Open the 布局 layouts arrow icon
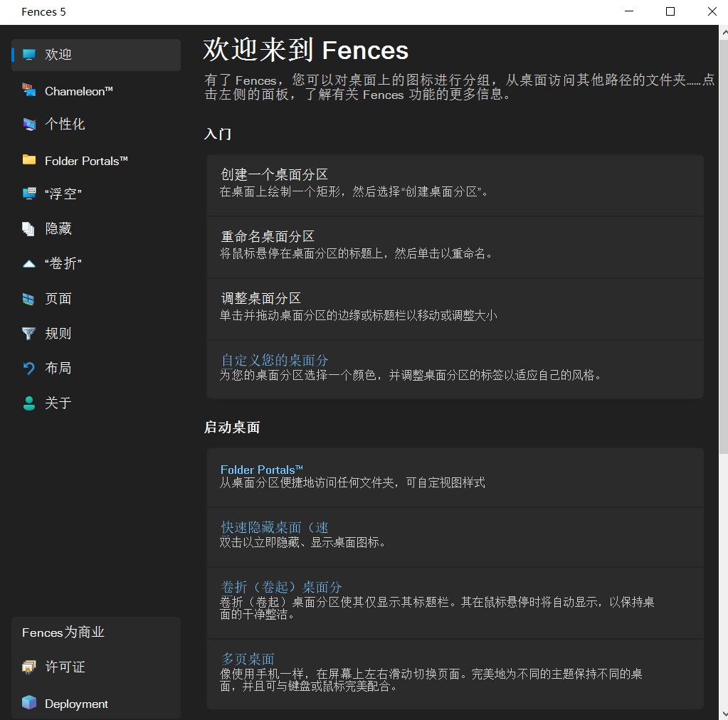 [28, 368]
